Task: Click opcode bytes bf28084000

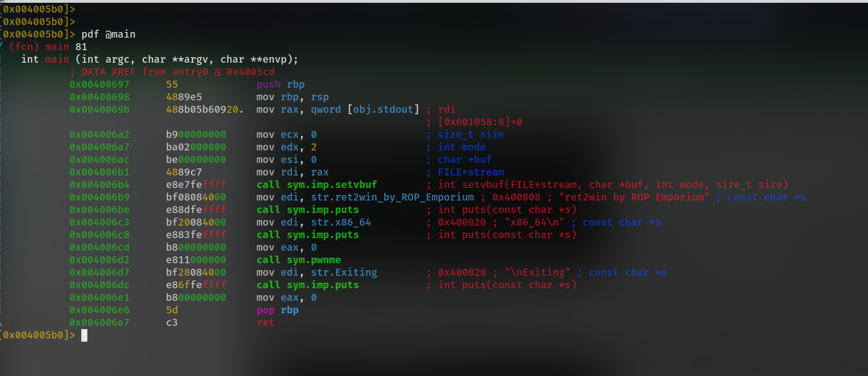Action: [196, 272]
